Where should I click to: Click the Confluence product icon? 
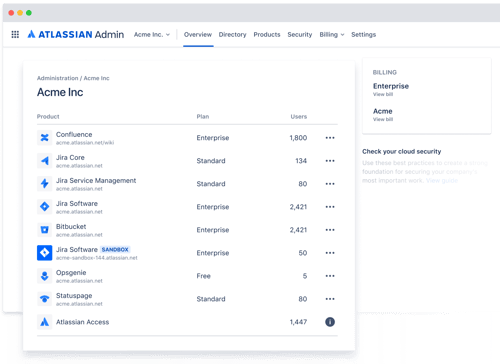pos(45,138)
